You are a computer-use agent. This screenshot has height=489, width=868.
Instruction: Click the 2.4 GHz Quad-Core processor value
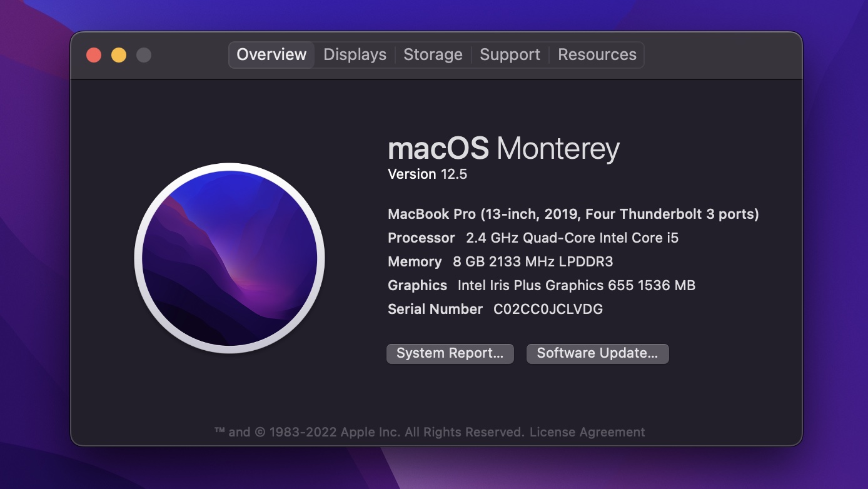pos(572,238)
